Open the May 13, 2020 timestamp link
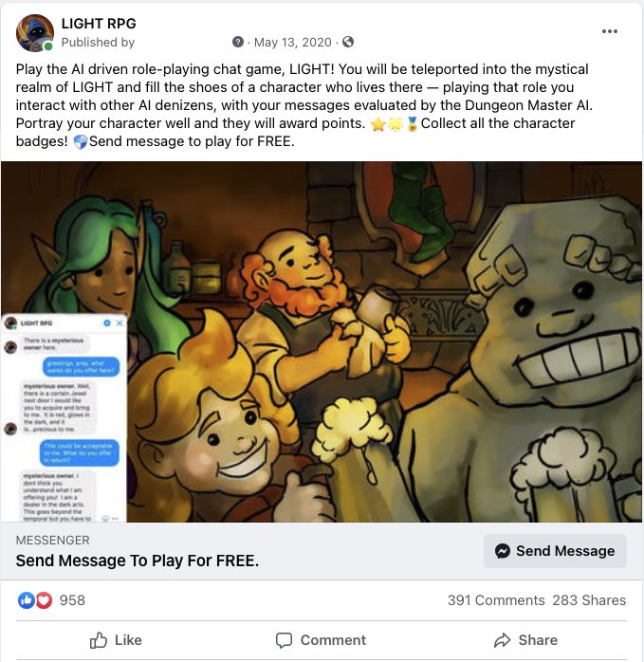644x662 pixels. tap(293, 43)
